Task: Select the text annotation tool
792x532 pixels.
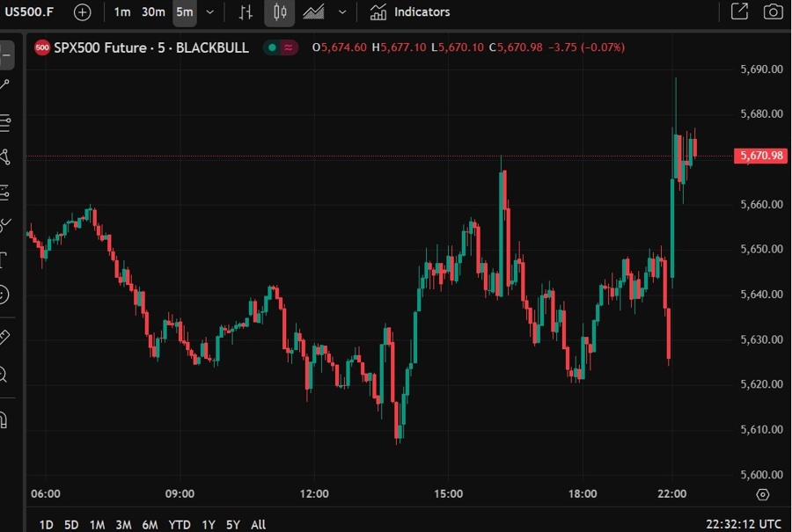Action: (x=4, y=259)
